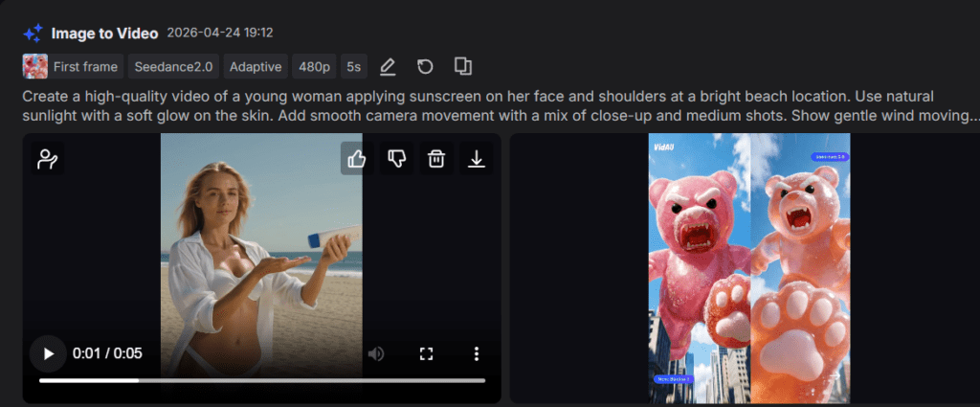
Task: Open the pink gummy bear thumbnail
Action: pos(748,268)
